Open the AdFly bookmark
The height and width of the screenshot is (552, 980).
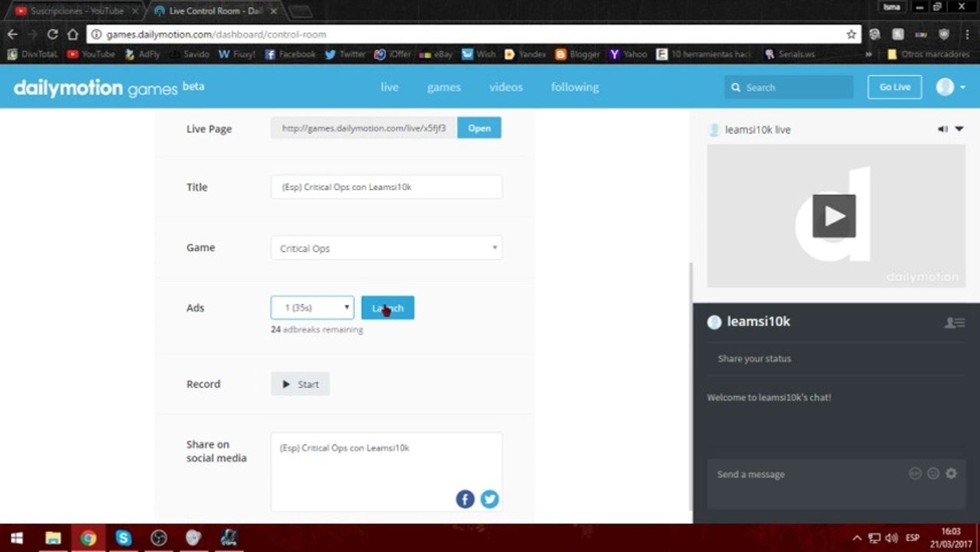pos(143,54)
